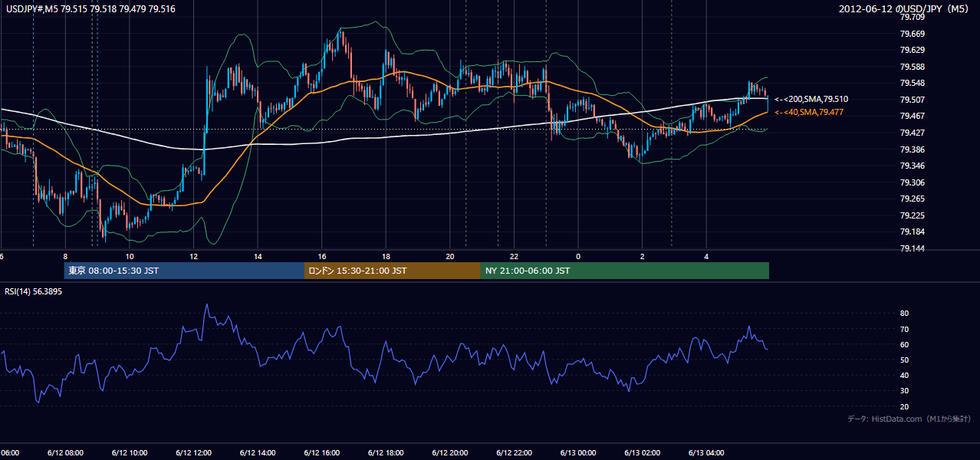Click price level 79.265 on axis
Screen dimensions: 980x460
click(913, 199)
